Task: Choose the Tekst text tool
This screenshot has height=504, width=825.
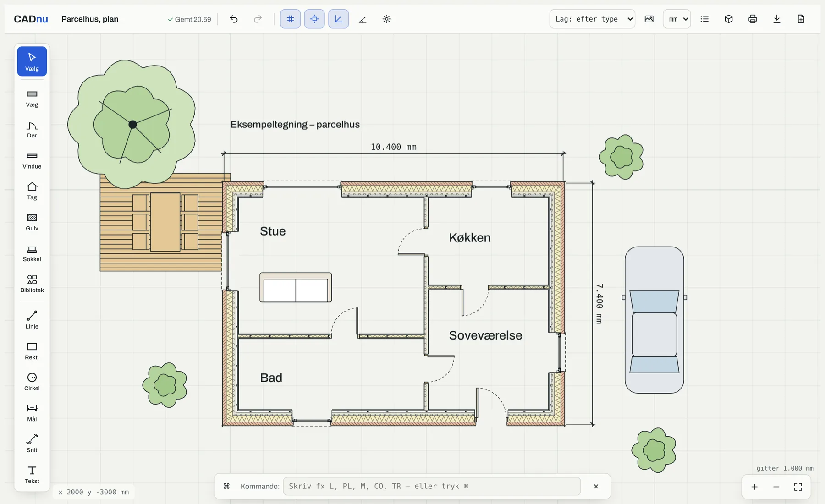Action: point(32,475)
